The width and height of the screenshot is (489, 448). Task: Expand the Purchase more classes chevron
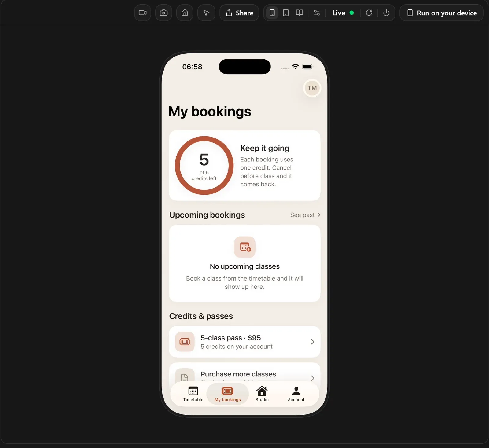tap(312, 378)
